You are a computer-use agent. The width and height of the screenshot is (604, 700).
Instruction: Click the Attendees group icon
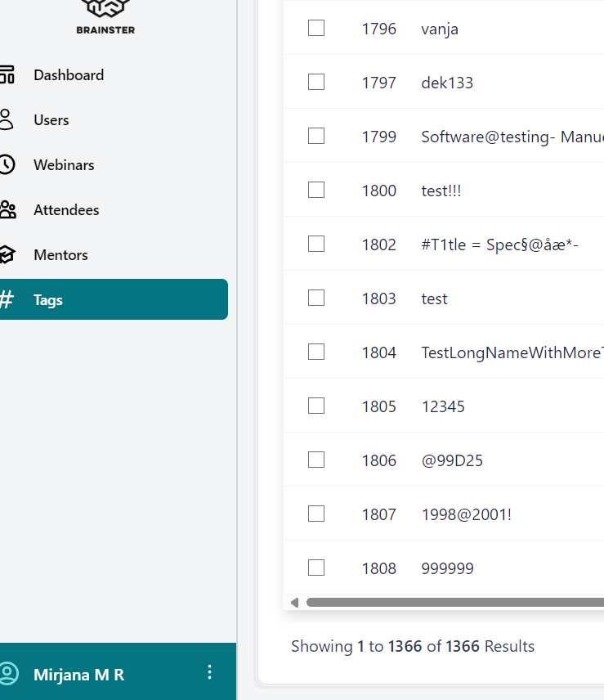coord(7,210)
